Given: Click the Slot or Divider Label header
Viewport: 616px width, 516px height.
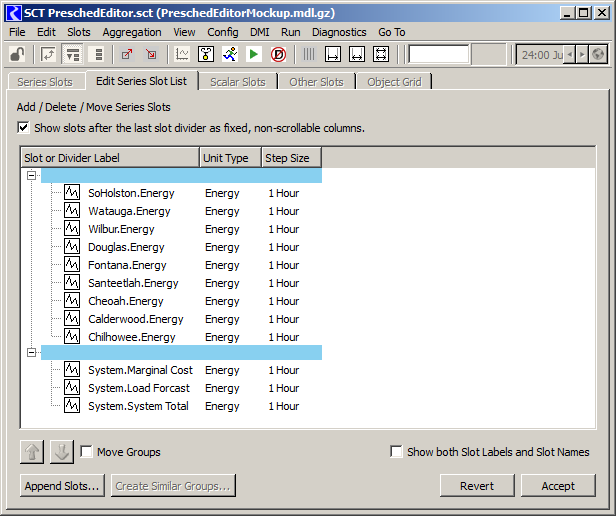Looking at the screenshot, I should click(110, 158).
